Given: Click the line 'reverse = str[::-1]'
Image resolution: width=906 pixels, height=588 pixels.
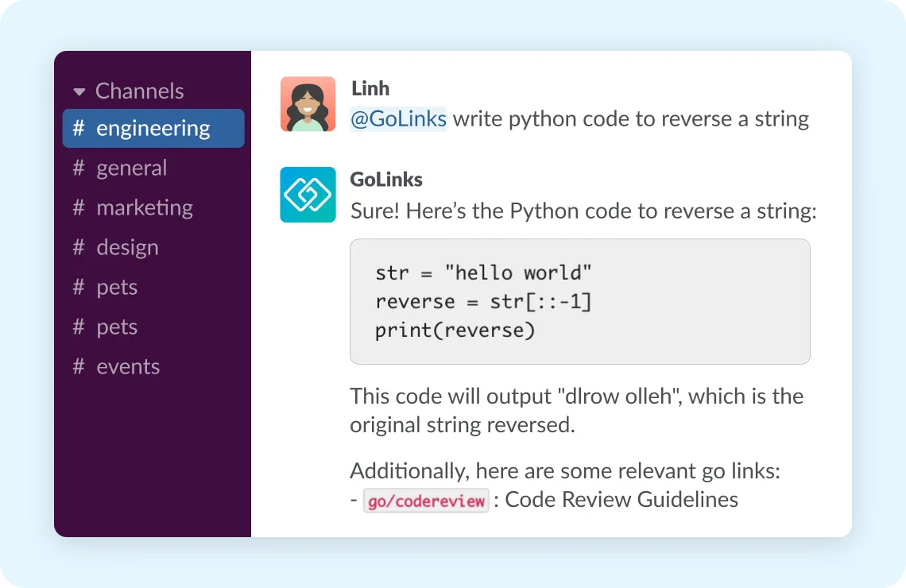Looking at the screenshot, I should (x=484, y=301).
